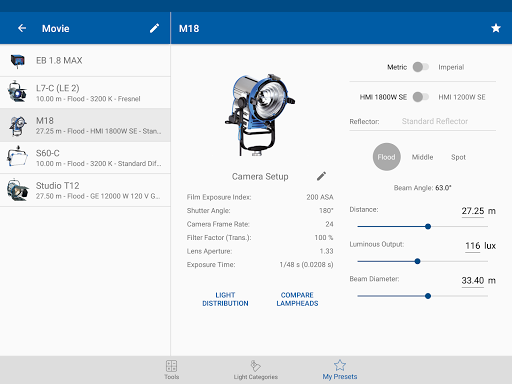This screenshot has height=384, width=512.
Task: Edit Camera Setup with the pencil icon
Action: point(321,176)
